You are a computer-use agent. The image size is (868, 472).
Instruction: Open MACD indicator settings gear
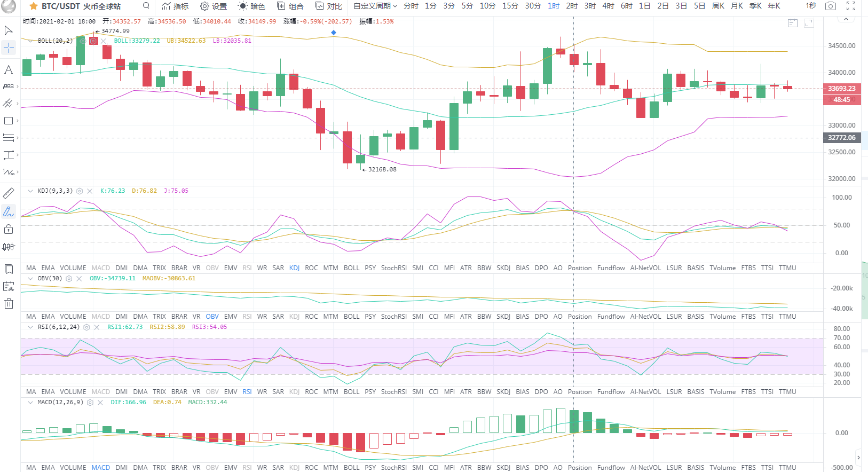coord(90,402)
